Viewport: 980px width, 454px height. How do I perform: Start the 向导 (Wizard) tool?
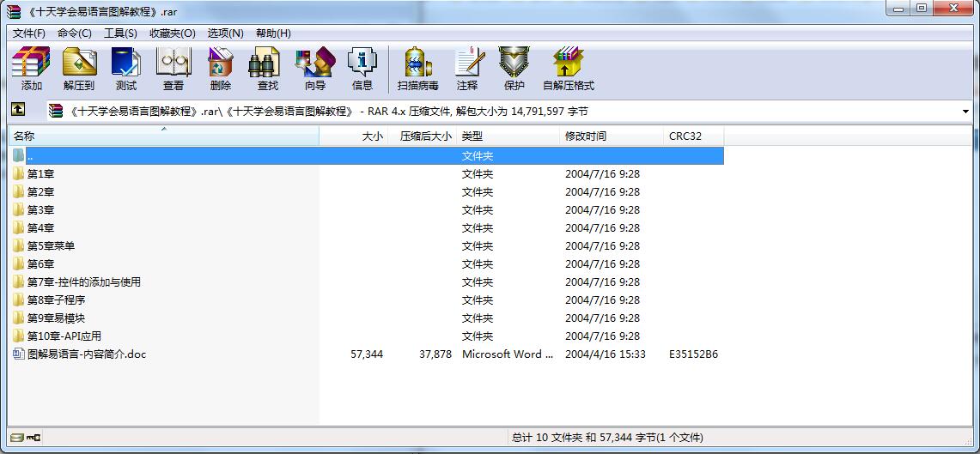click(x=314, y=69)
